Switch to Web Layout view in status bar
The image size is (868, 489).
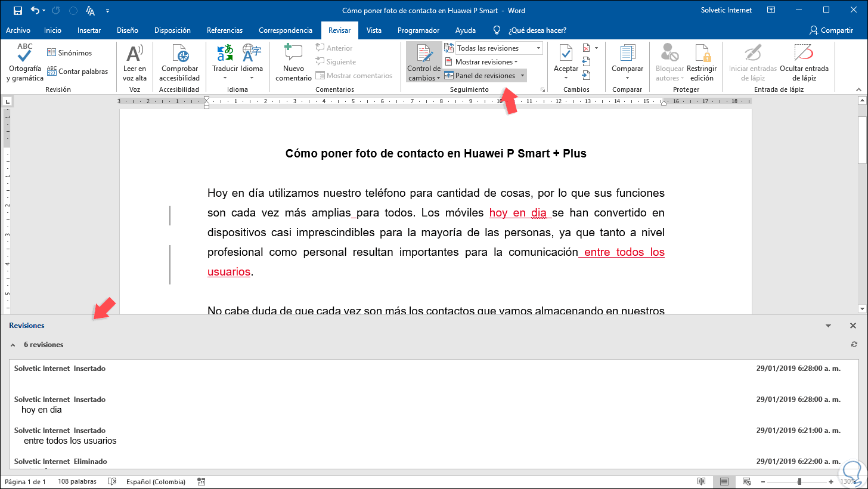[746, 482]
